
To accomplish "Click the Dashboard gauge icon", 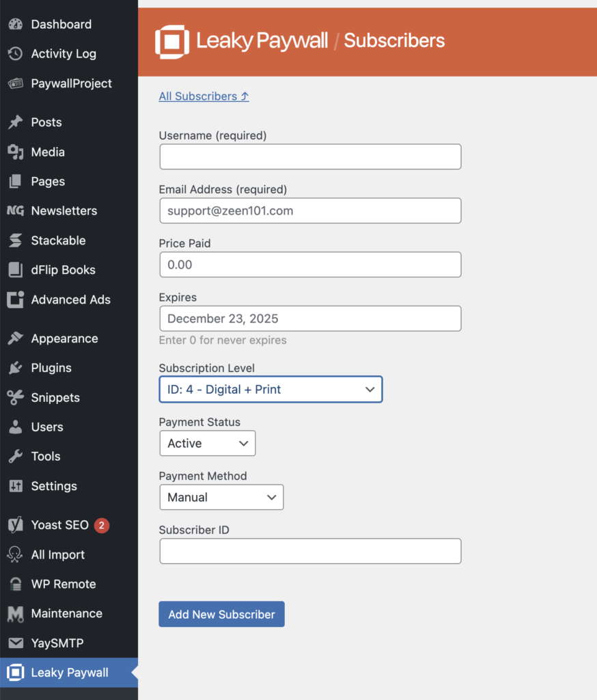I will pyautogui.click(x=15, y=25).
